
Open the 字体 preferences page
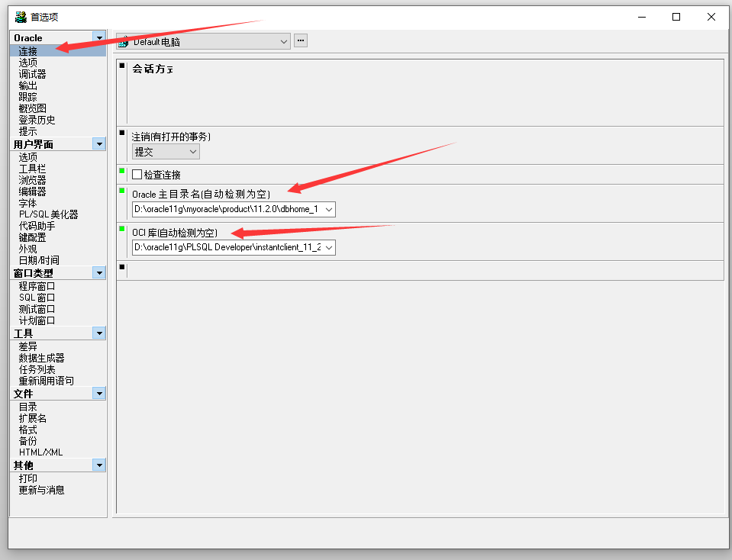pos(28,203)
